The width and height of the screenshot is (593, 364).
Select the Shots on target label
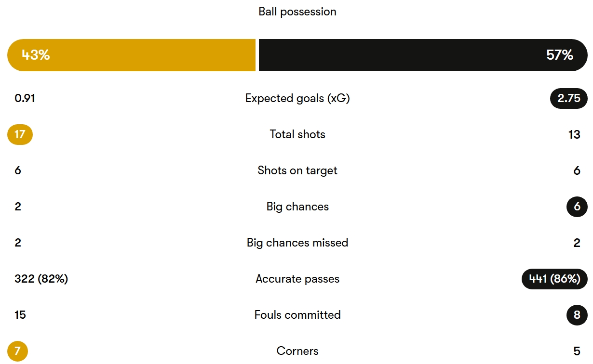pyautogui.click(x=297, y=170)
